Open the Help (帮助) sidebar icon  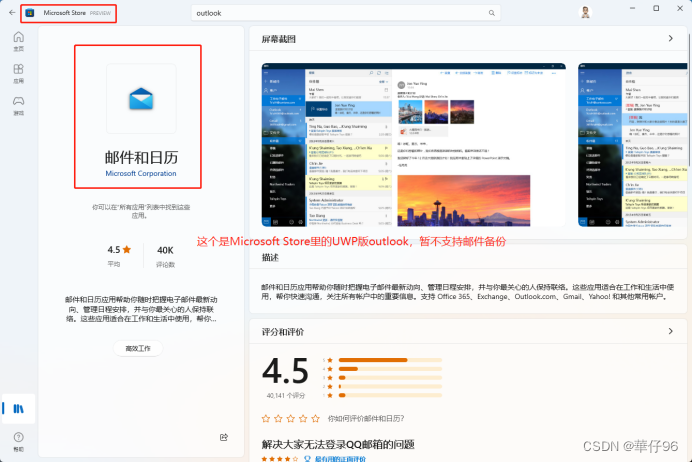pos(19,442)
